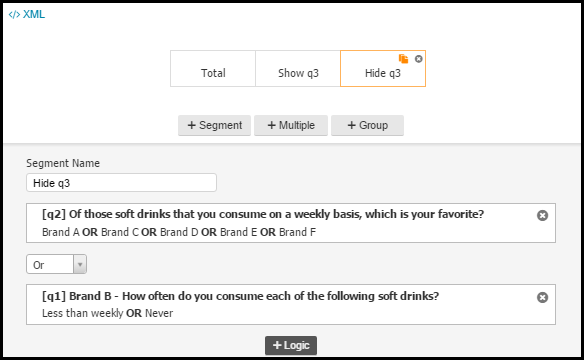Open the q1 Brand B condition box
Image resolution: width=584 pixels, height=360 pixels.
291,305
